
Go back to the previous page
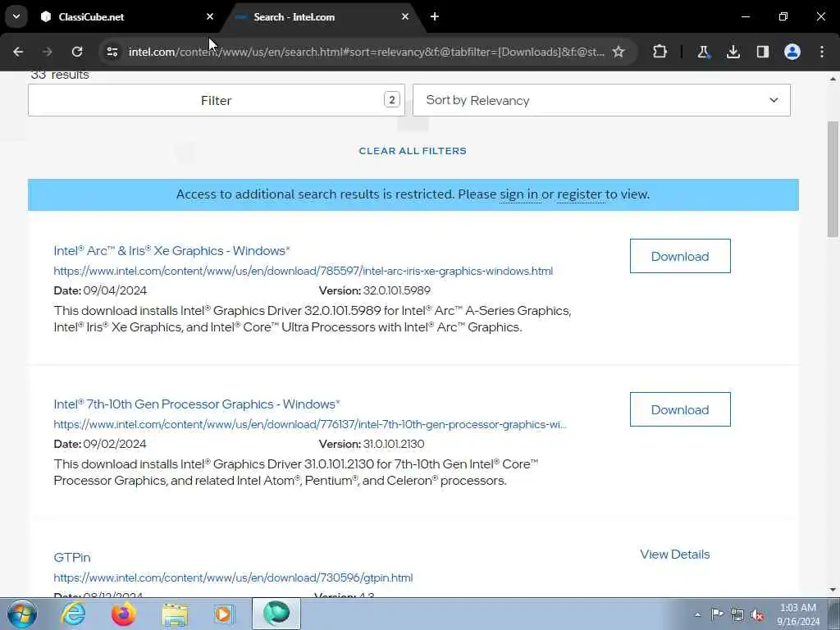(x=18, y=52)
